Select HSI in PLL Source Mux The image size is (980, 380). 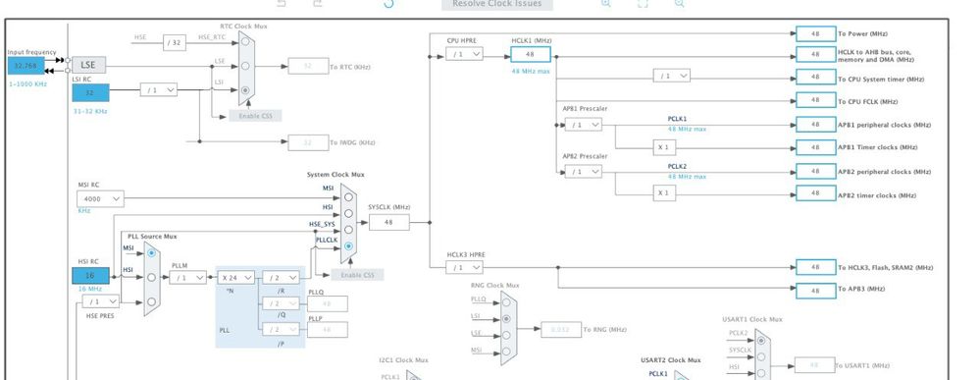point(152,277)
